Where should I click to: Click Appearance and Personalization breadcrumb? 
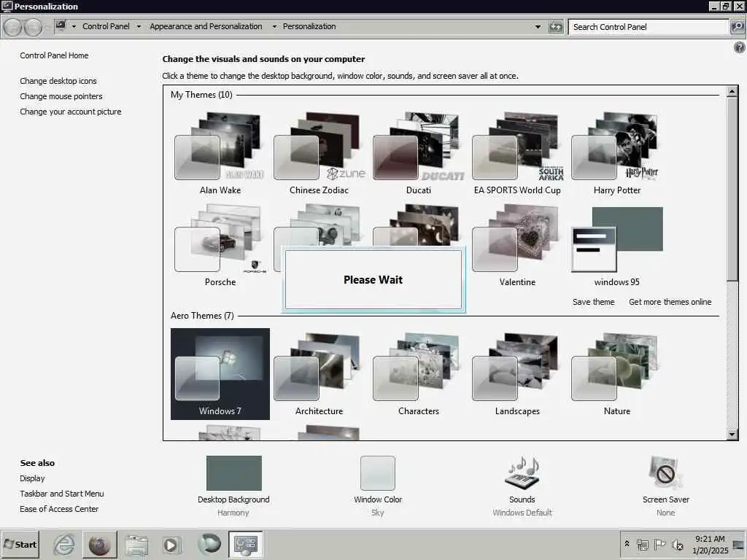pyautogui.click(x=206, y=26)
